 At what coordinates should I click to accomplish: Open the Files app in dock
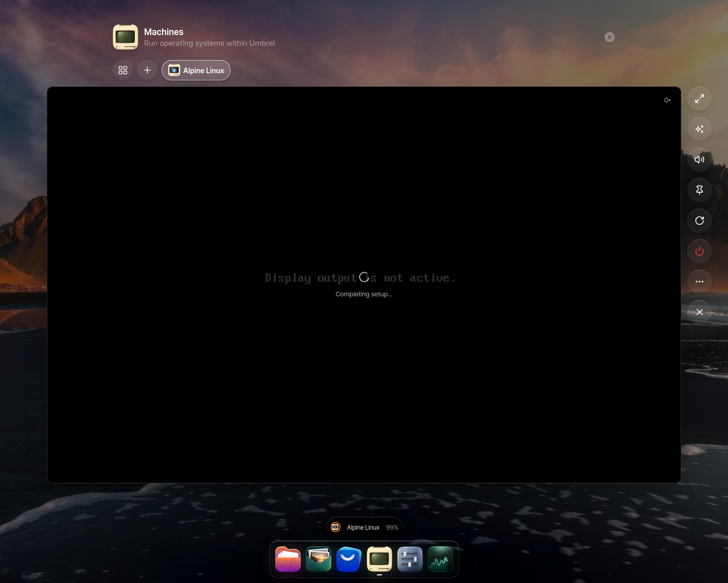pyautogui.click(x=288, y=559)
